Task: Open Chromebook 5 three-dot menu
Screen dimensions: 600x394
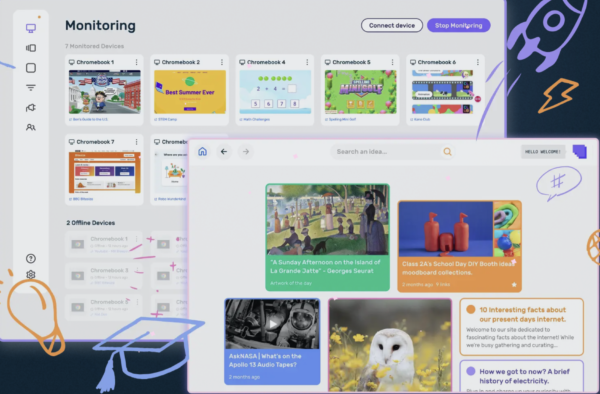Action: 392,62
